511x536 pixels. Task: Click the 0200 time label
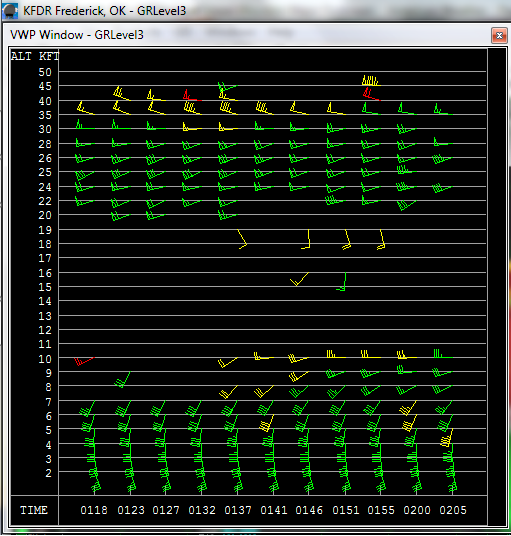click(x=417, y=510)
